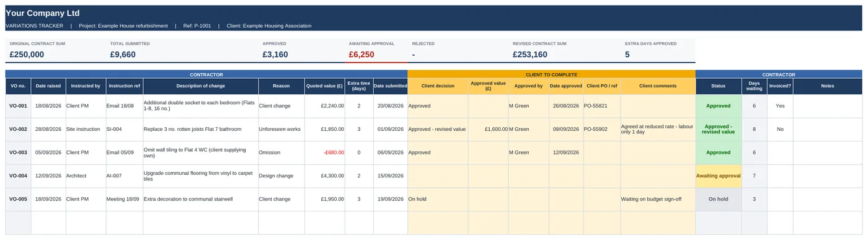Image resolution: width=868 pixels, height=240 pixels.
Task: Click the 'Approved by' column header
Action: [x=528, y=86]
